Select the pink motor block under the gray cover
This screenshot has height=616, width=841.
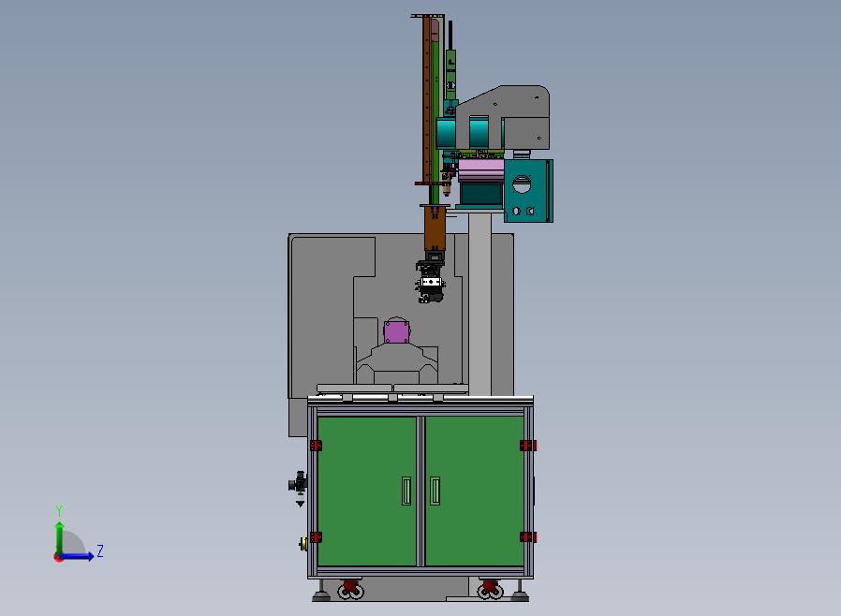coord(480,170)
